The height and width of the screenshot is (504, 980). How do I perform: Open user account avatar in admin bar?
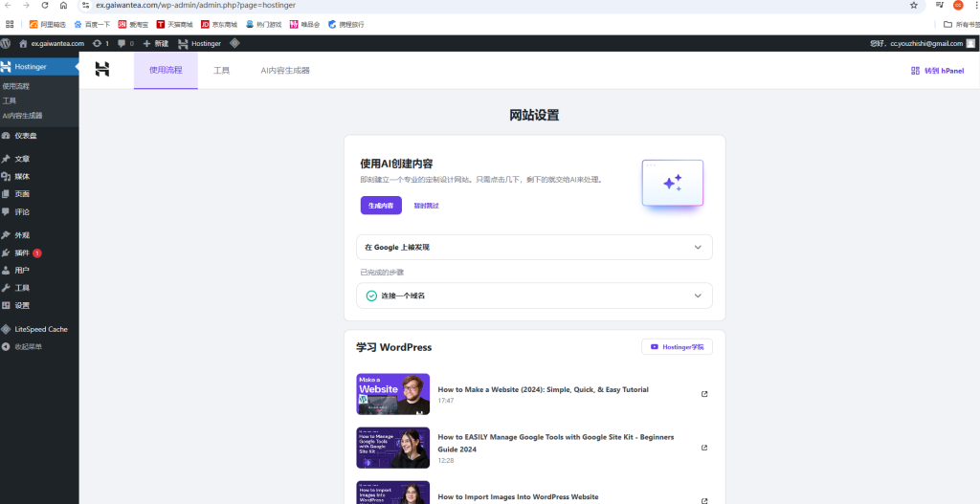click(970, 43)
